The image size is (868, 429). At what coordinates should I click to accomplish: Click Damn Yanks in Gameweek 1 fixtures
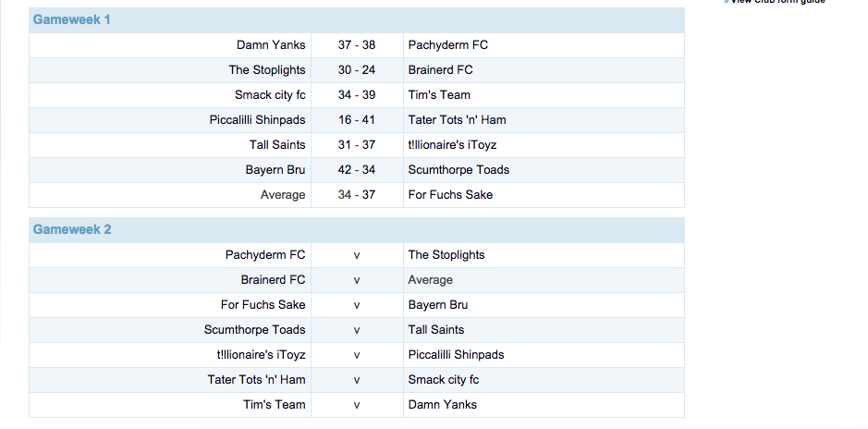coord(270,45)
